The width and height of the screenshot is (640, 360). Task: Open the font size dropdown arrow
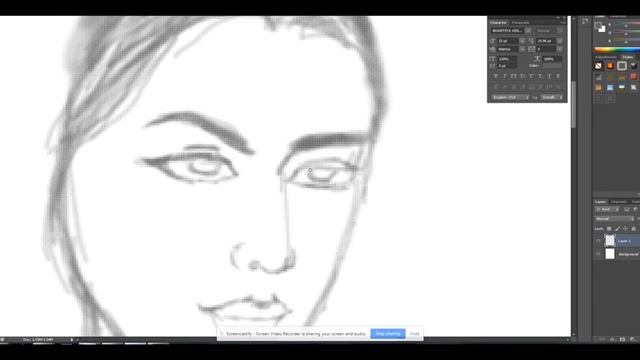[x=522, y=41]
